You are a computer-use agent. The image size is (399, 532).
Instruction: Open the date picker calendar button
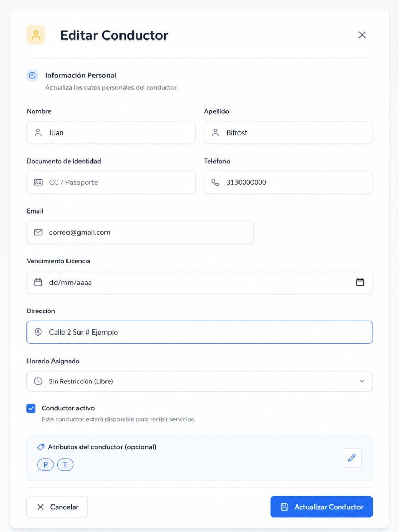[x=360, y=282]
